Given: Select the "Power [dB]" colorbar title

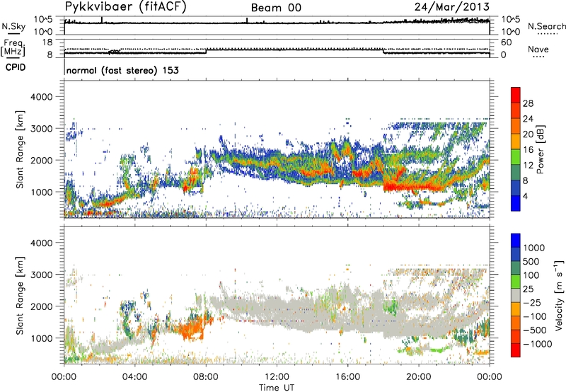Looking at the screenshot, I should coord(540,150).
